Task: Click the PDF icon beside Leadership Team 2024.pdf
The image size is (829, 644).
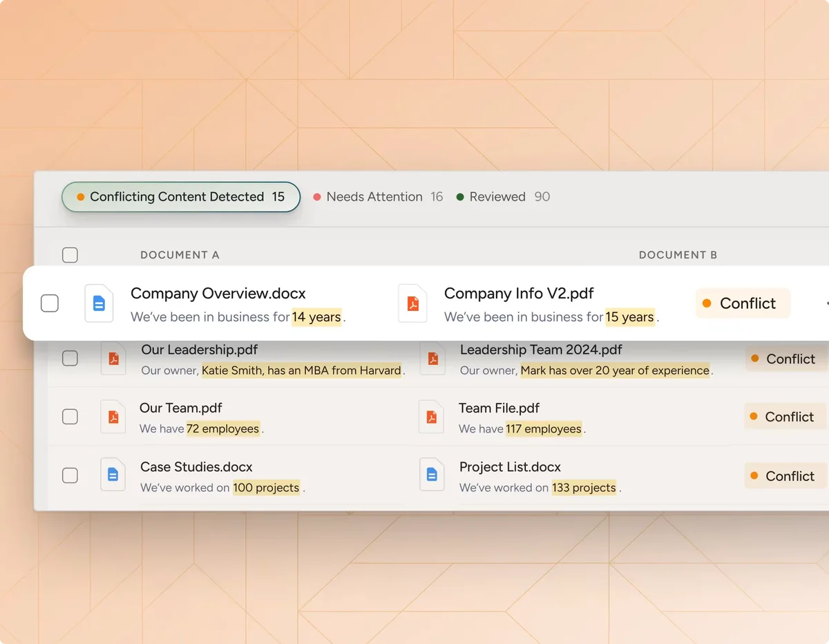Action: (432, 359)
